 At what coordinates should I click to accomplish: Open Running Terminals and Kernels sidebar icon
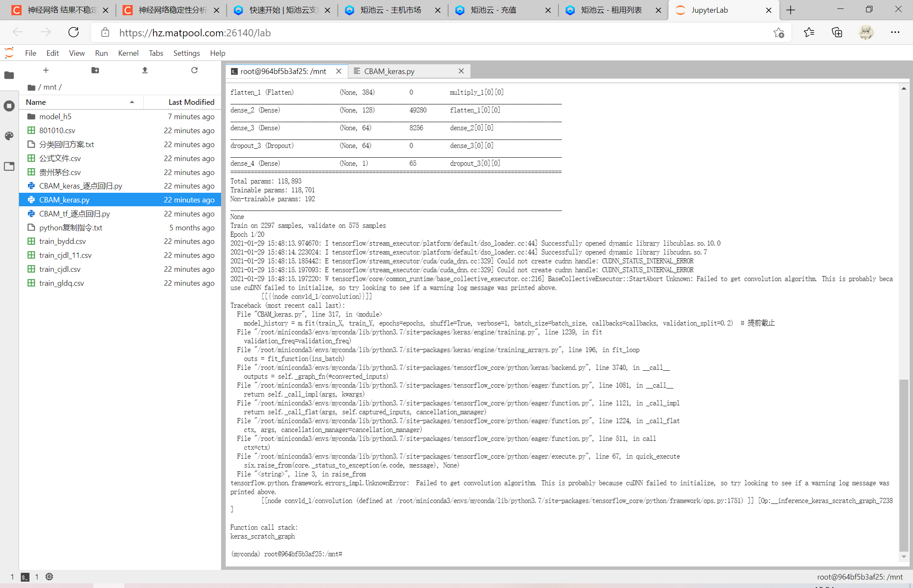(9, 106)
